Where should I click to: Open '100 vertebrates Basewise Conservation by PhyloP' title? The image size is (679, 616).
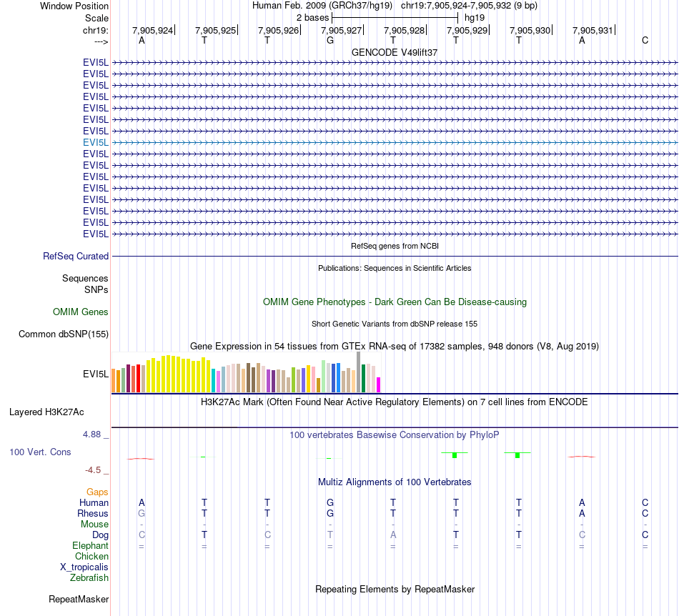click(395, 435)
